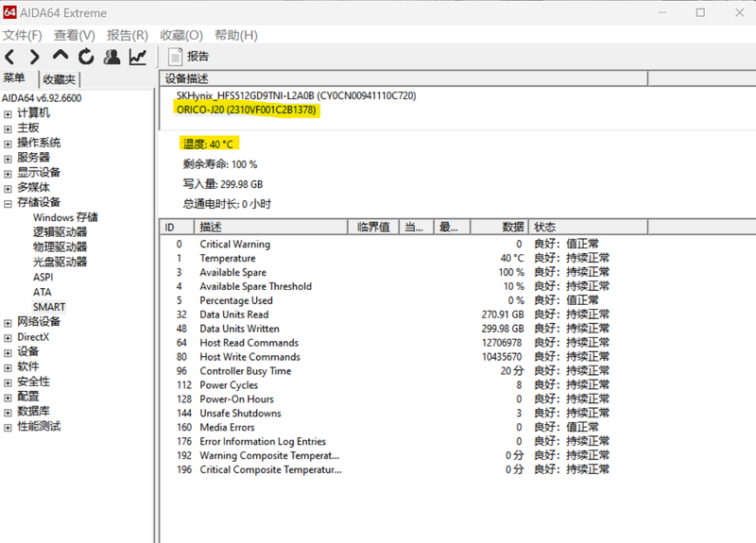Select the Unsafe Shutdowns row
Screen dimensions: 756x543
[404, 414]
